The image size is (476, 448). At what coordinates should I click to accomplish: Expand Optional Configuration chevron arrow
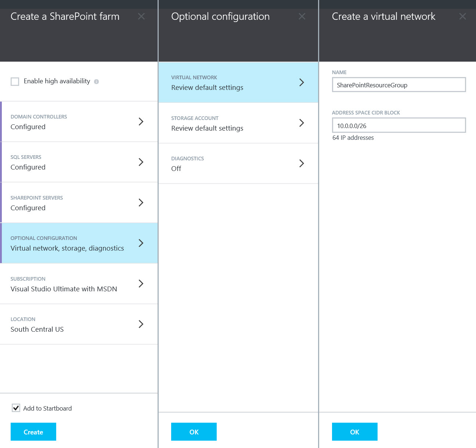pos(141,243)
